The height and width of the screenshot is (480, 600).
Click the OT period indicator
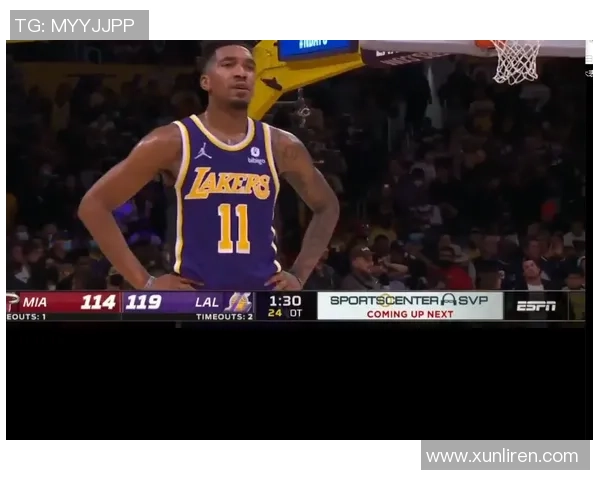(296, 313)
